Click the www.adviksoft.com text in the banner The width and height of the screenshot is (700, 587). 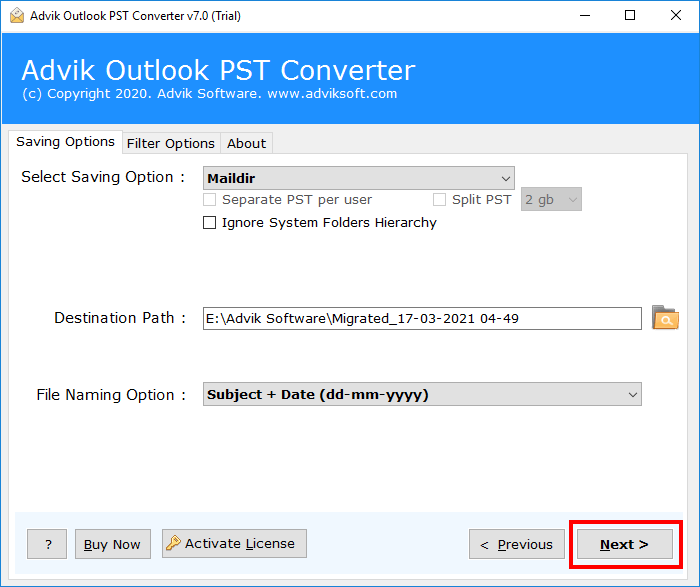(x=332, y=93)
